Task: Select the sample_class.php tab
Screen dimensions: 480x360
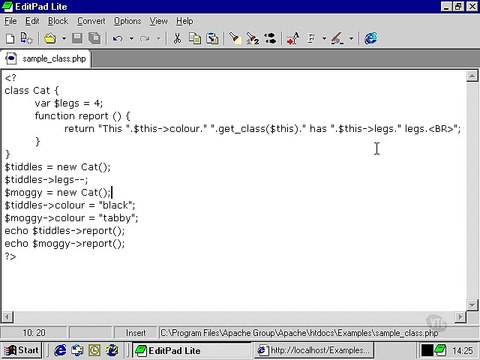Action: coord(46,59)
